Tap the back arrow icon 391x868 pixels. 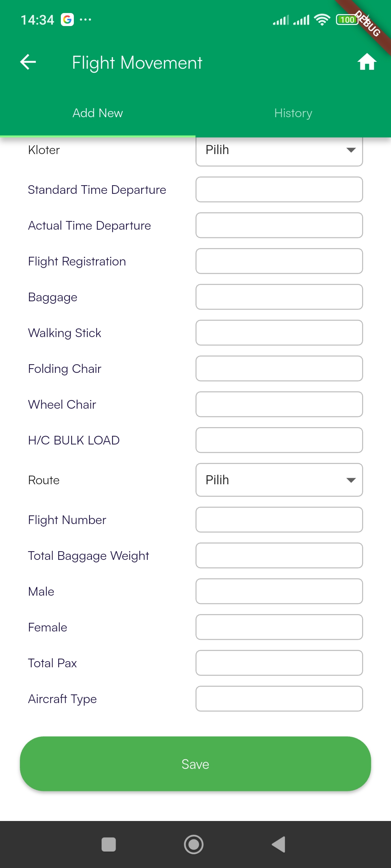[x=28, y=62]
